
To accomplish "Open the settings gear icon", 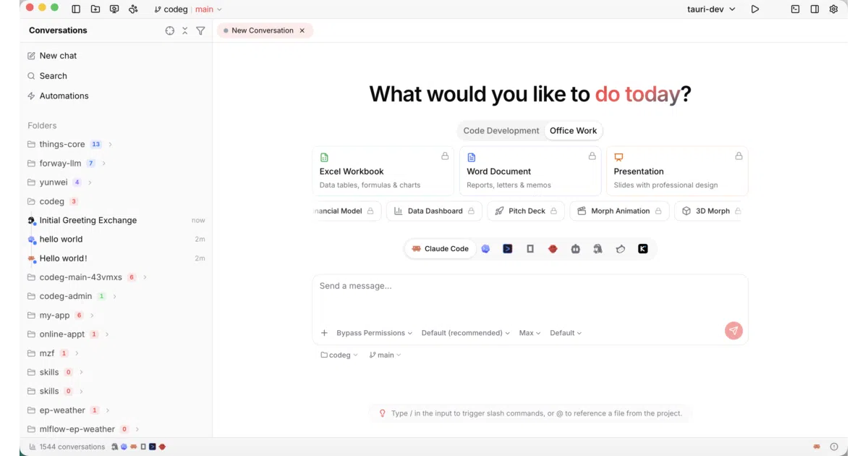I will (x=833, y=9).
